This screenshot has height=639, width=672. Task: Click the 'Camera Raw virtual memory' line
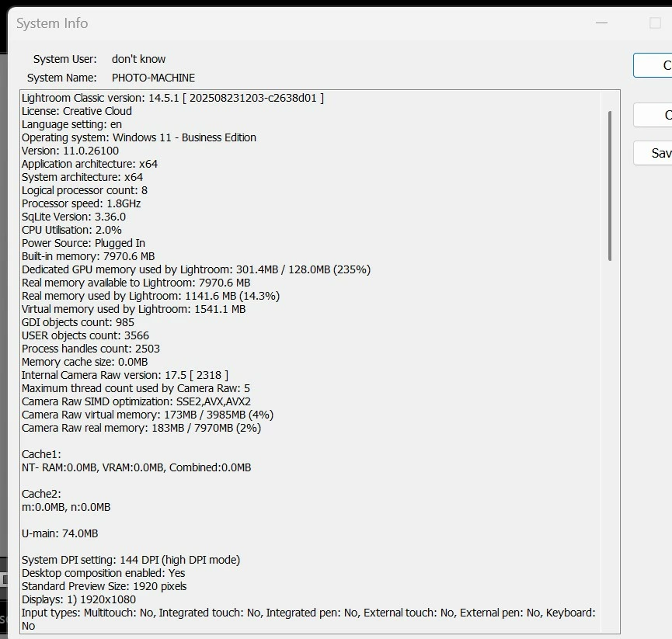pyautogui.click(x=148, y=415)
